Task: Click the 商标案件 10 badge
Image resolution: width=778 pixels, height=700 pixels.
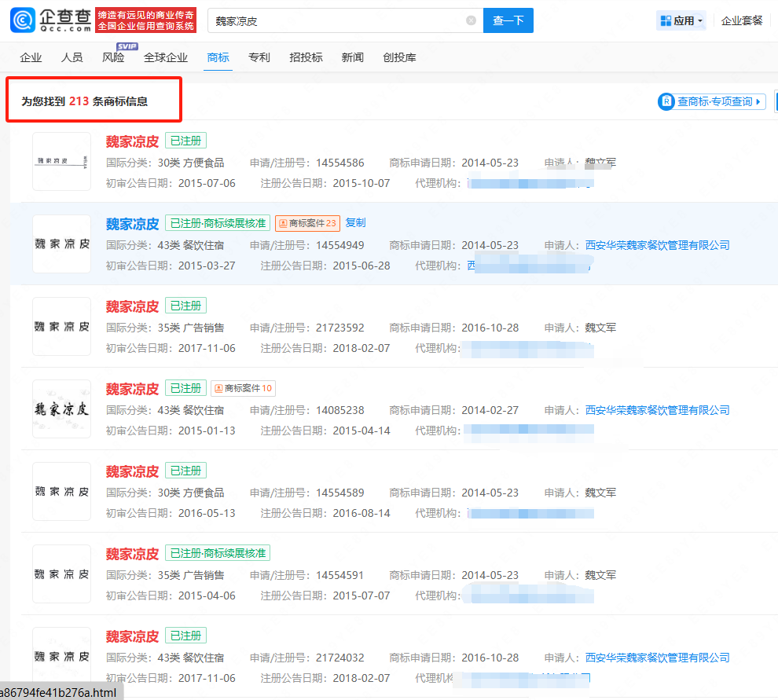Action: (x=243, y=388)
